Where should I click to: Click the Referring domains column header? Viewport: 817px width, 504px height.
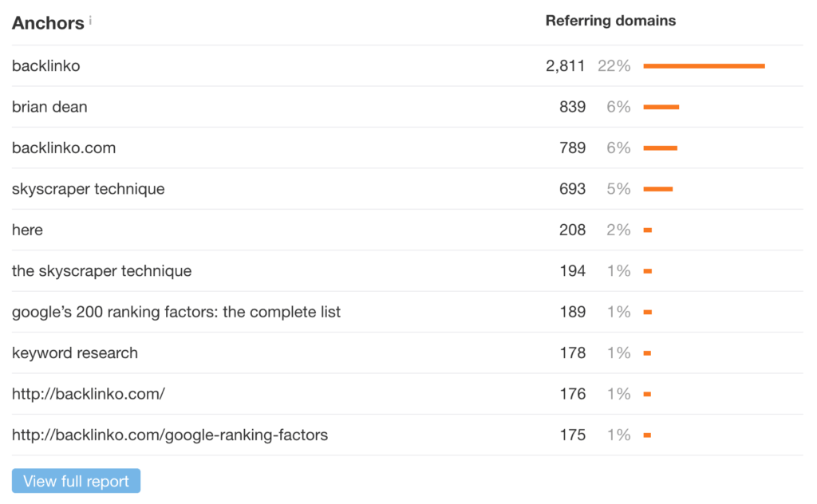[610, 21]
